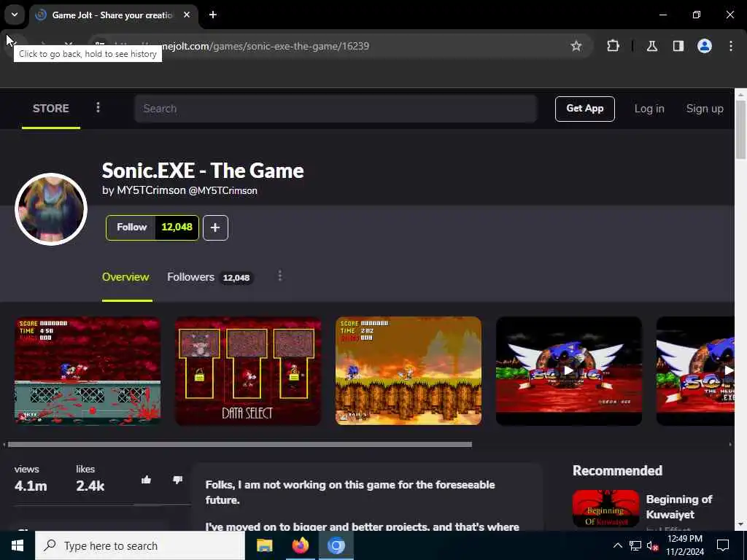
Task: Play the partially visible second video
Action: 695,371
